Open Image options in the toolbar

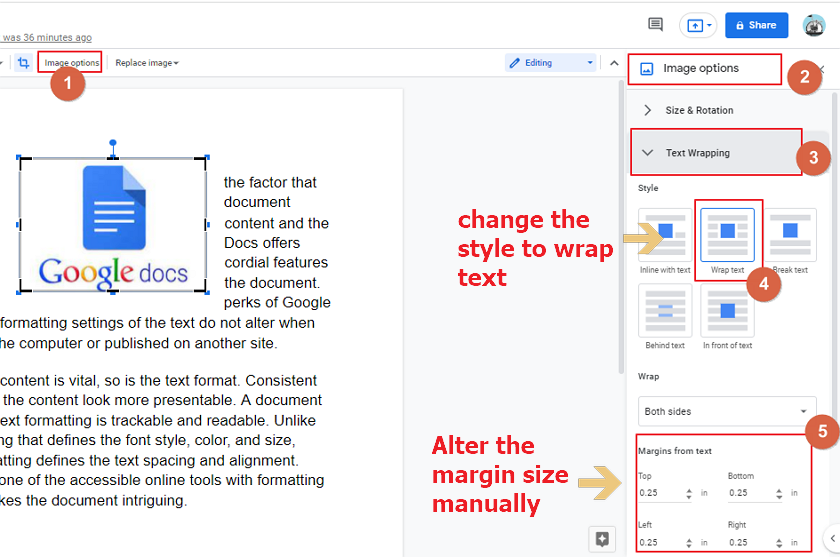pos(72,63)
